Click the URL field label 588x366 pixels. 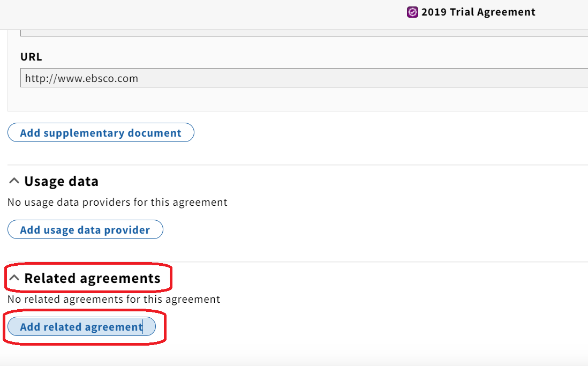point(31,57)
